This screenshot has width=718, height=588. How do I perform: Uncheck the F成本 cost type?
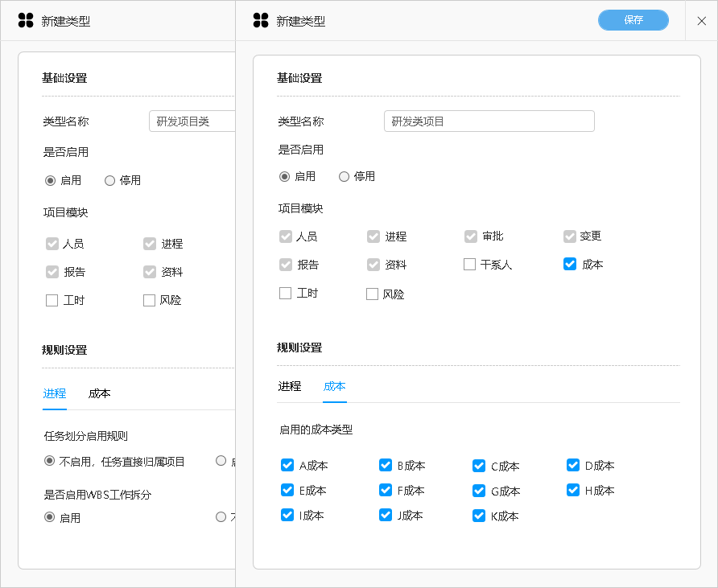tap(386, 490)
